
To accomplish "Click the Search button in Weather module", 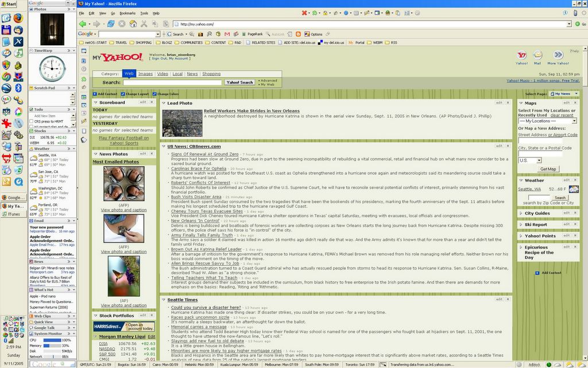I will click(x=560, y=198).
